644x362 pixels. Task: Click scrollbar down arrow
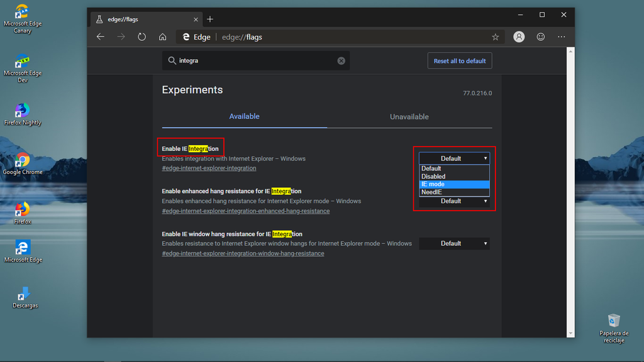coord(570,333)
